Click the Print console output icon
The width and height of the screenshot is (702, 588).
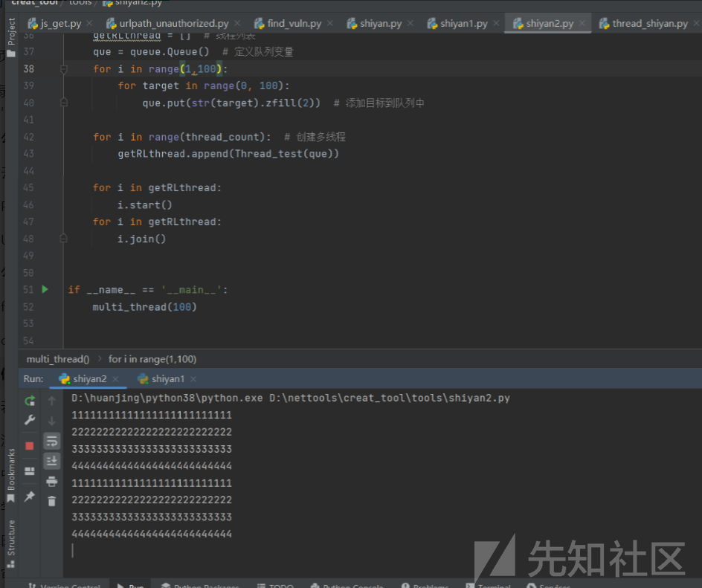(51, 481)
